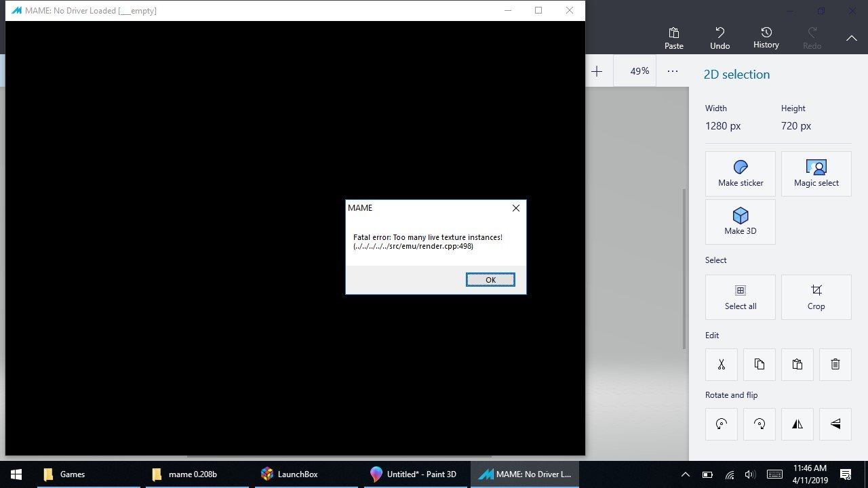Close the MAME fatal error dialog
The image size is (868, 488).
coord(516,208)
